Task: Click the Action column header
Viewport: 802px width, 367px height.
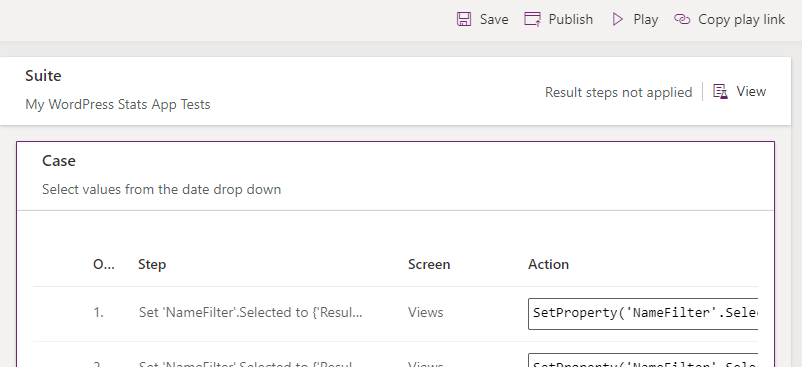Action: coord(548,264)
